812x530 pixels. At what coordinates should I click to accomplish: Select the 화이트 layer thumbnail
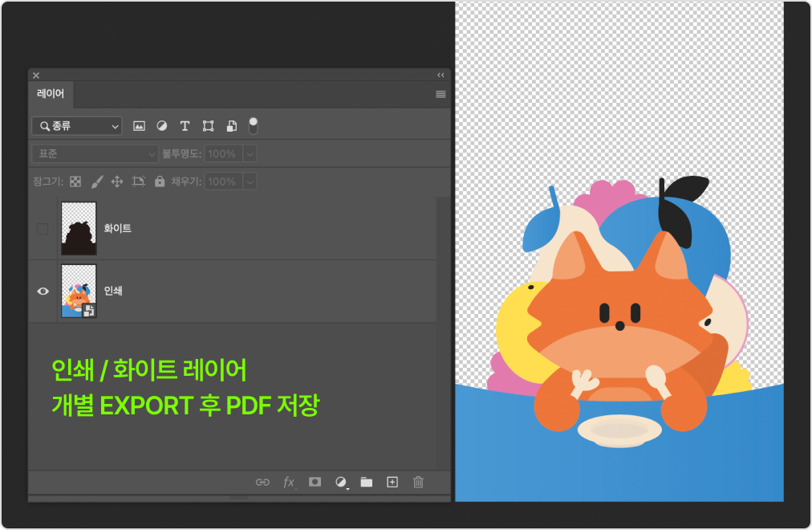79,229
